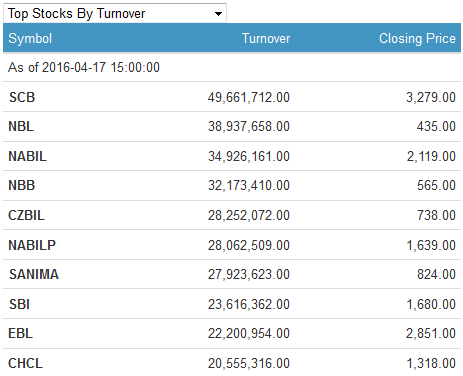This screenshot has height=376, width=463.
Task: Choose the SANIMA stock symbol
Action: [34, 274]
